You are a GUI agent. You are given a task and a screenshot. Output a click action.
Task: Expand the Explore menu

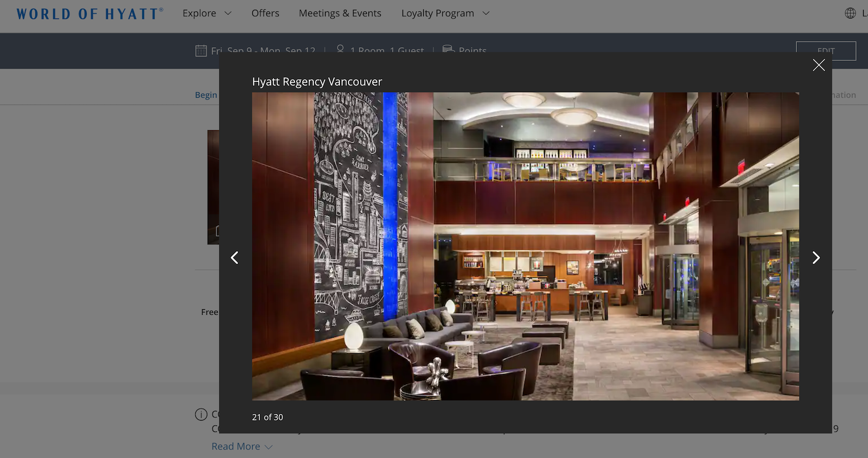(x=207, y=13)
